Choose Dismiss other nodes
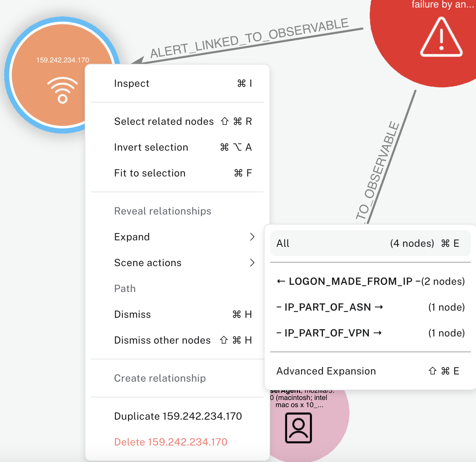Screen dimensions: 476x462 point(162,340)
